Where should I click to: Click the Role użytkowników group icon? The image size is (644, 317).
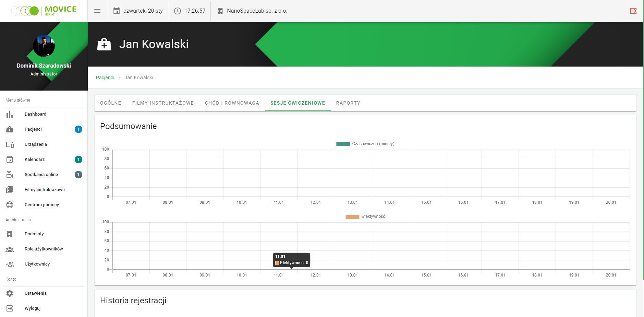10,249
